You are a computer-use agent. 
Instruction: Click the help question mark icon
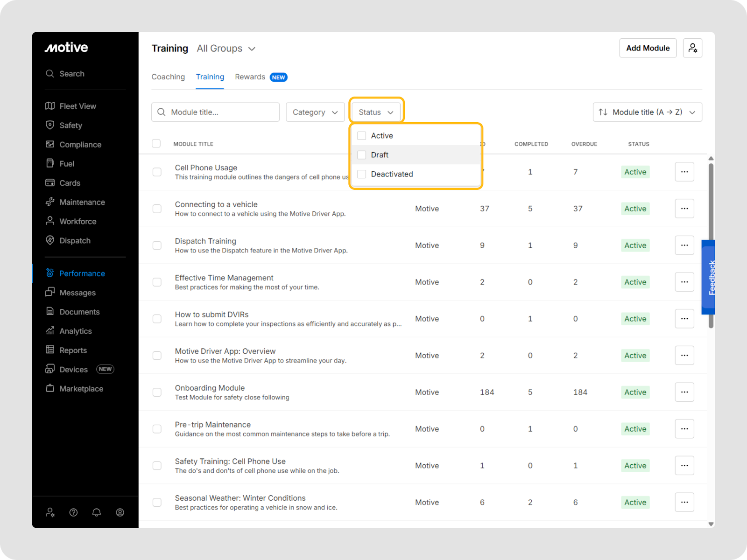click(x=73, y=512)
